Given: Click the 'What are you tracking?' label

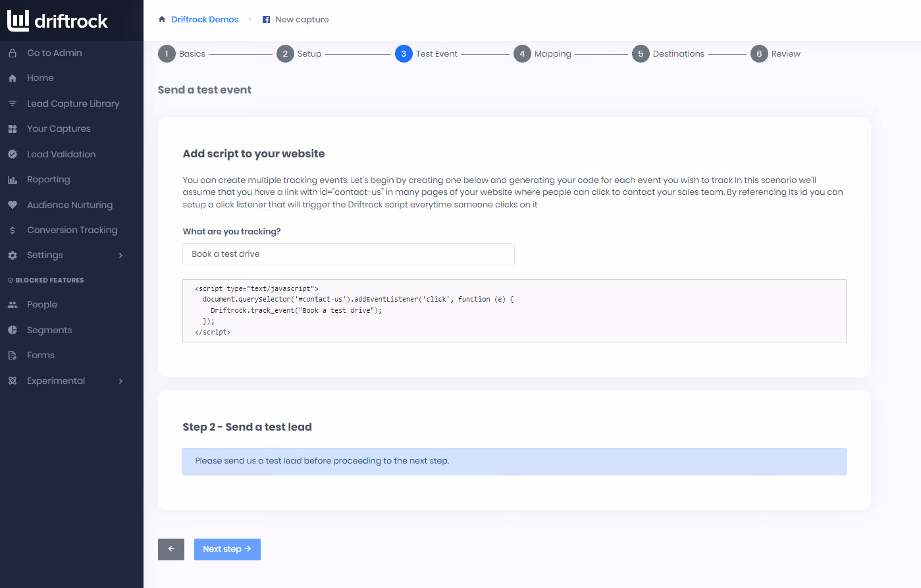Looking at the screenshot, I should click(232, 232).
